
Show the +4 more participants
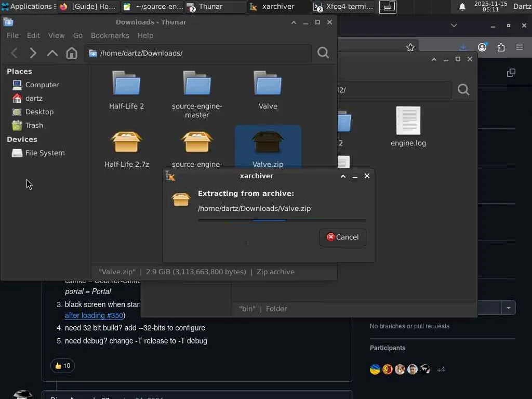pyautogui.click(x=441, y=370)
